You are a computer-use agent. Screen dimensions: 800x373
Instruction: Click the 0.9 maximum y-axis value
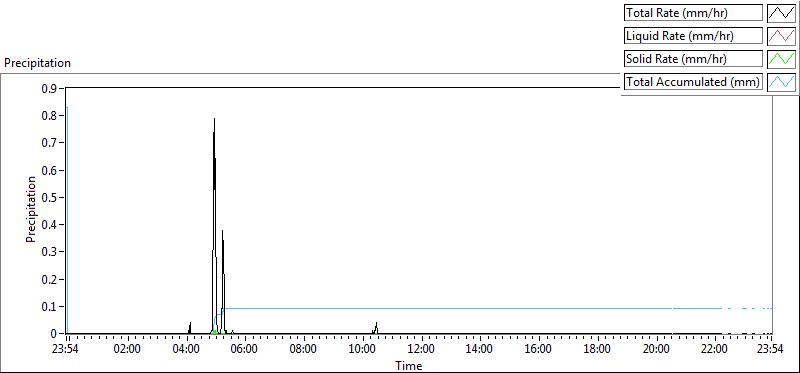point(49,88)
